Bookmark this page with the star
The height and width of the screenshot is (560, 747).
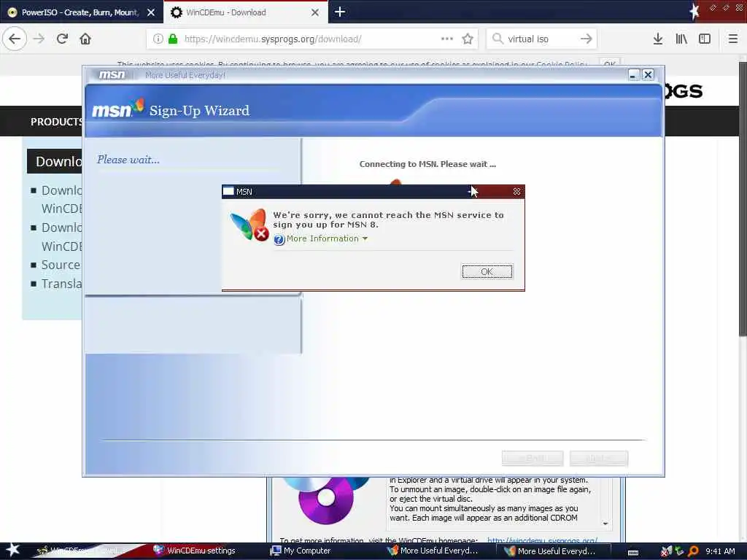(x=468, y=39)
